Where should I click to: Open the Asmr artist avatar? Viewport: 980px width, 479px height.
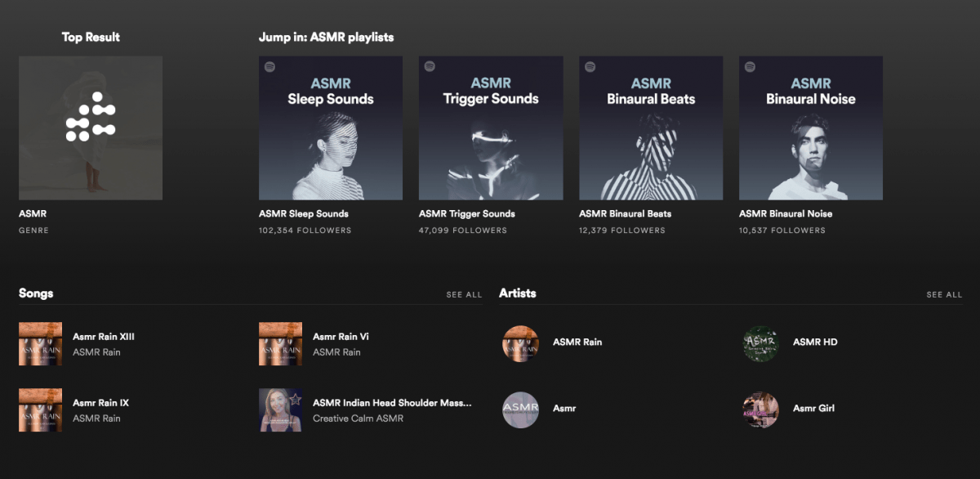[520, 410]
